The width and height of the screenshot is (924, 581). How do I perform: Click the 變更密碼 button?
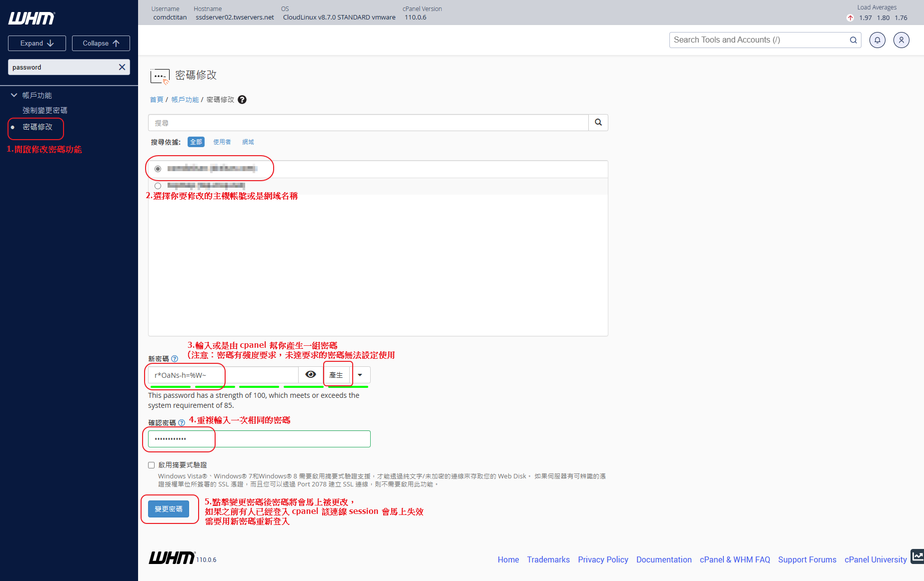(x=169, y=509)
